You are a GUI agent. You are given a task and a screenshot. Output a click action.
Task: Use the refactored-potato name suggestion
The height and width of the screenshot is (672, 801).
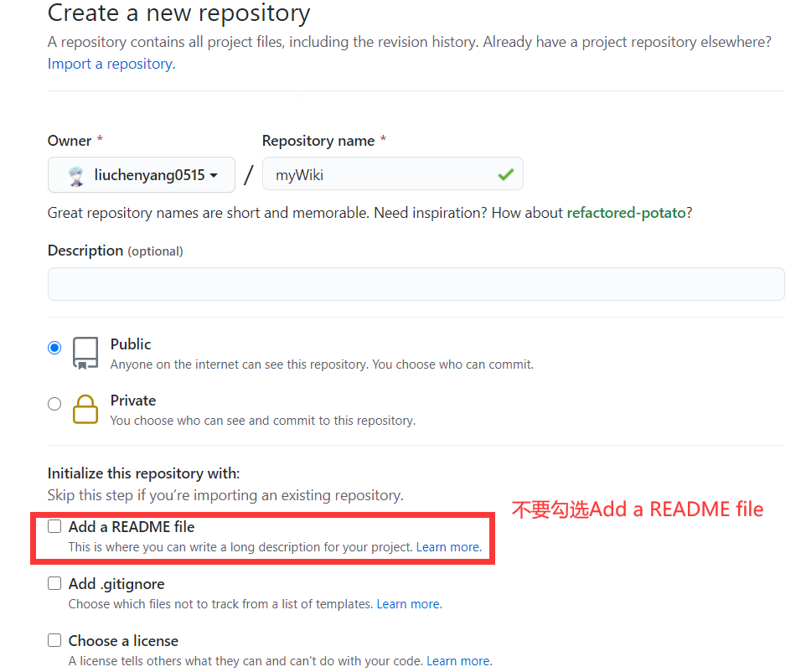point(626,213)
